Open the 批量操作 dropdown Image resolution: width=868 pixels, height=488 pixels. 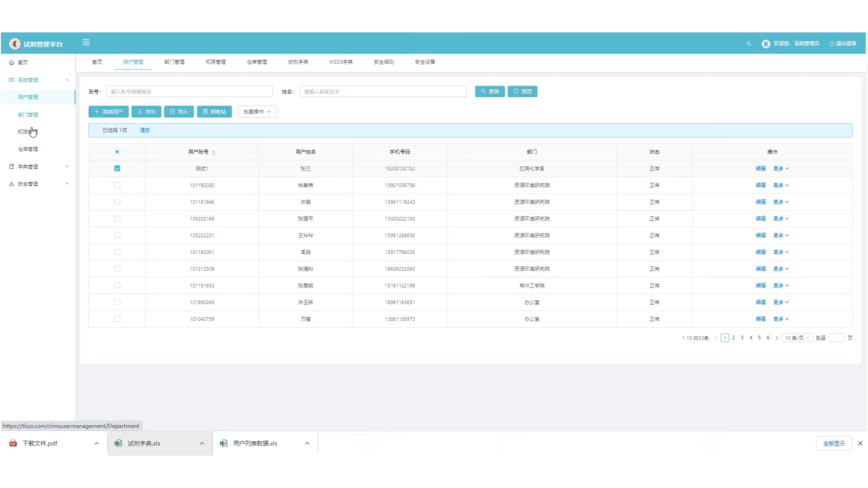(257, 112)
